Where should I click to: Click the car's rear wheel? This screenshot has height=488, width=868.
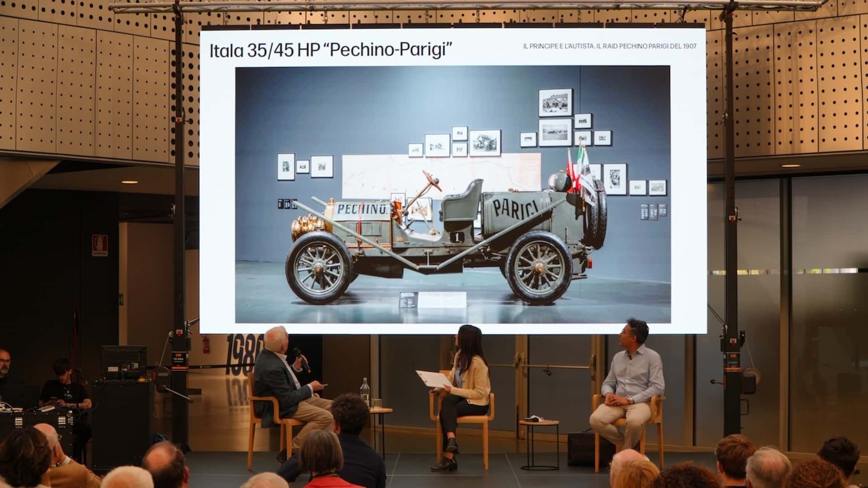(538, 267)
